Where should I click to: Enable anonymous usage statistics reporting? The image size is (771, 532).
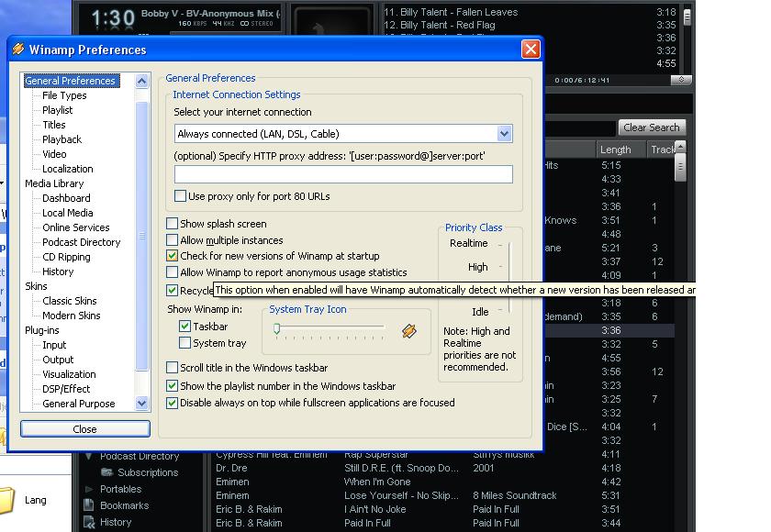(x=173, y=272)
